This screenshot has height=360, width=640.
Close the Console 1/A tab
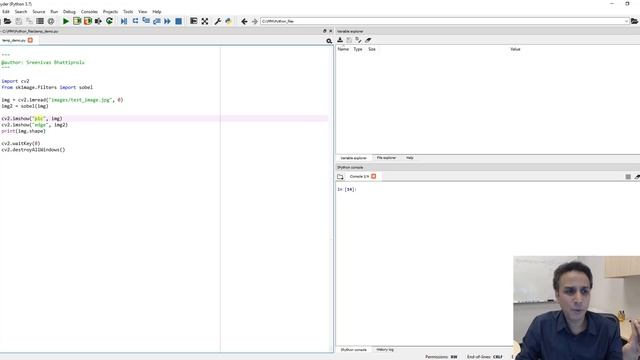[373, 176]
